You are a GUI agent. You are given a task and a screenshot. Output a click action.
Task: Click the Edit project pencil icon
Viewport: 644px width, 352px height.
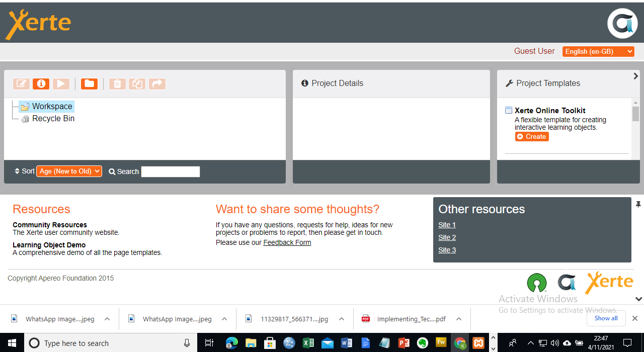tap(22, 84)
